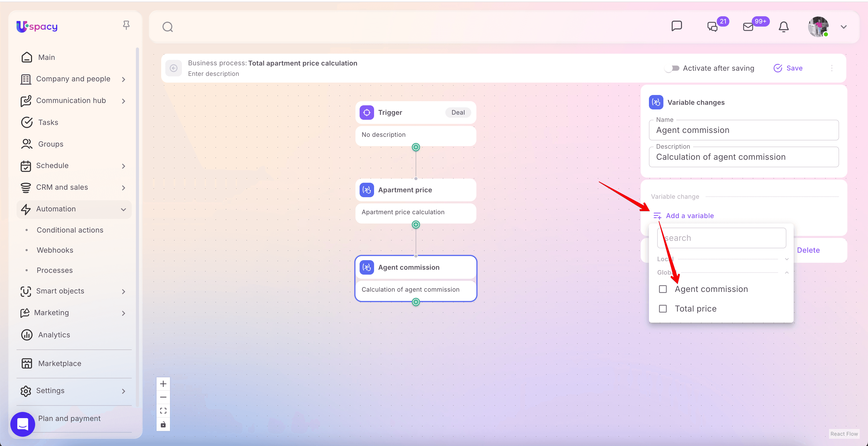Expand the Local variables group
The height and width of the screenshot is (446, 868).
click(786, 259)
